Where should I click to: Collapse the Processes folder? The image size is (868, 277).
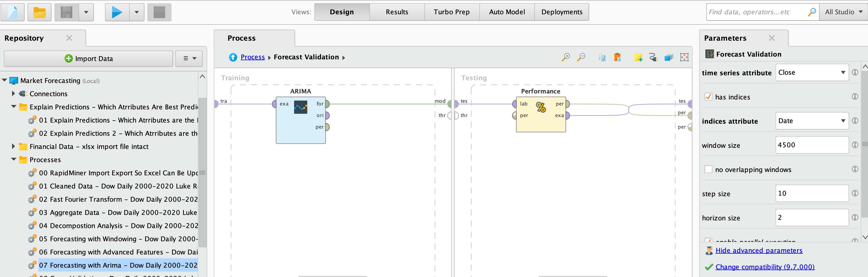[13, 159]
